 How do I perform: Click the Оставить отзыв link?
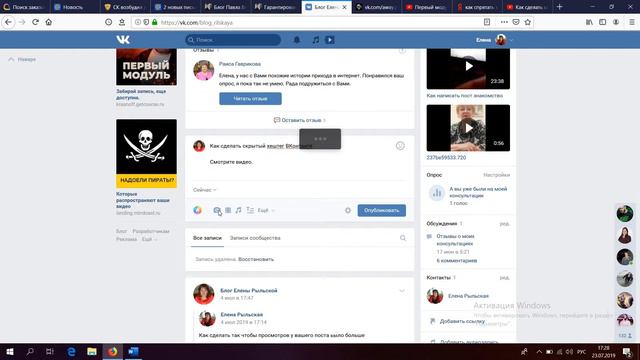(300, 120)
